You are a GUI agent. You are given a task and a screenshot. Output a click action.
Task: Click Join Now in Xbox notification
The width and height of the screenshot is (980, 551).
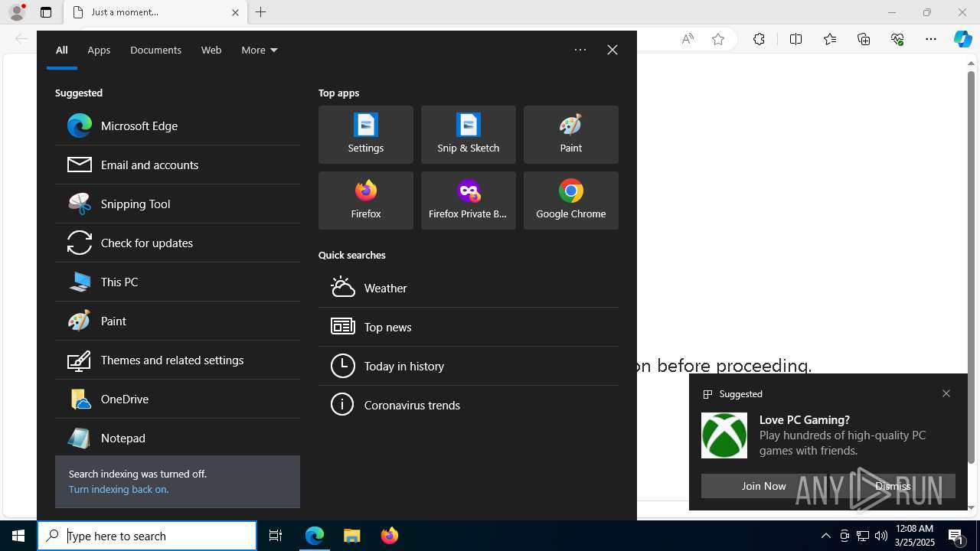point(763,486)
